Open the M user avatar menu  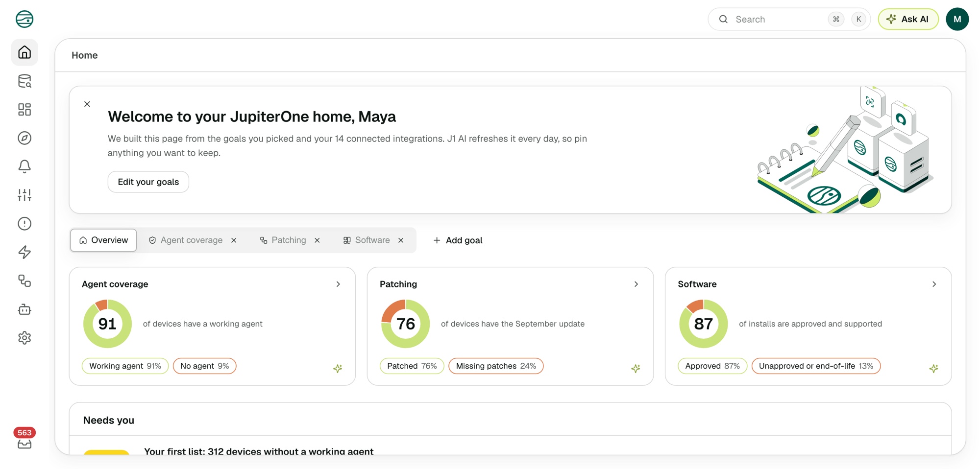[957, 19]
